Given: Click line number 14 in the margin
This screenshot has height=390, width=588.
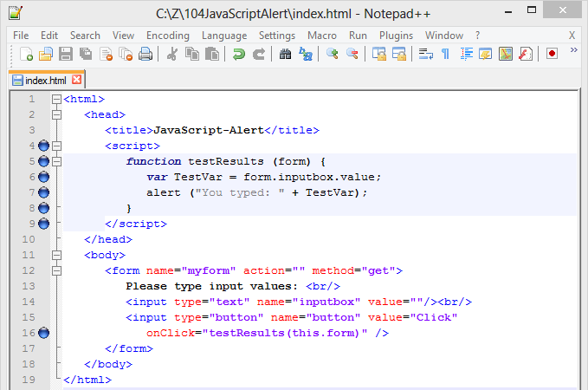Looking at the screenshot, I should click(x=30, y=302).
